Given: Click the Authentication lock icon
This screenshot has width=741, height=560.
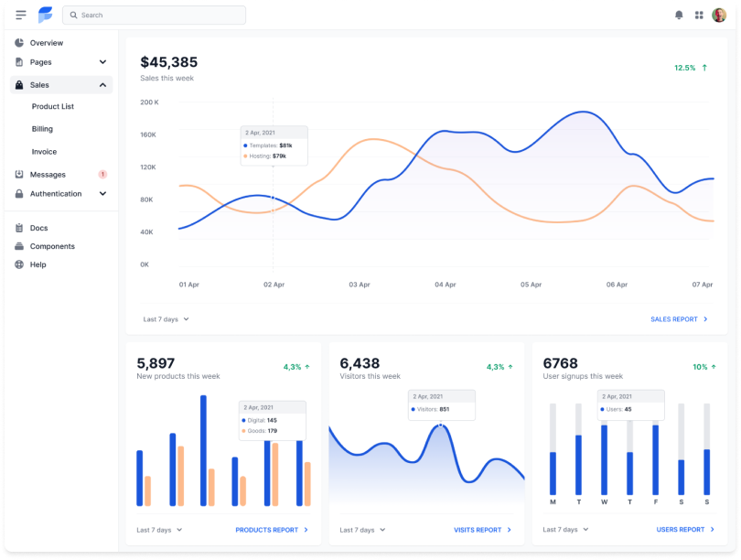Looking at the screenshot, I should click(18, 193).
